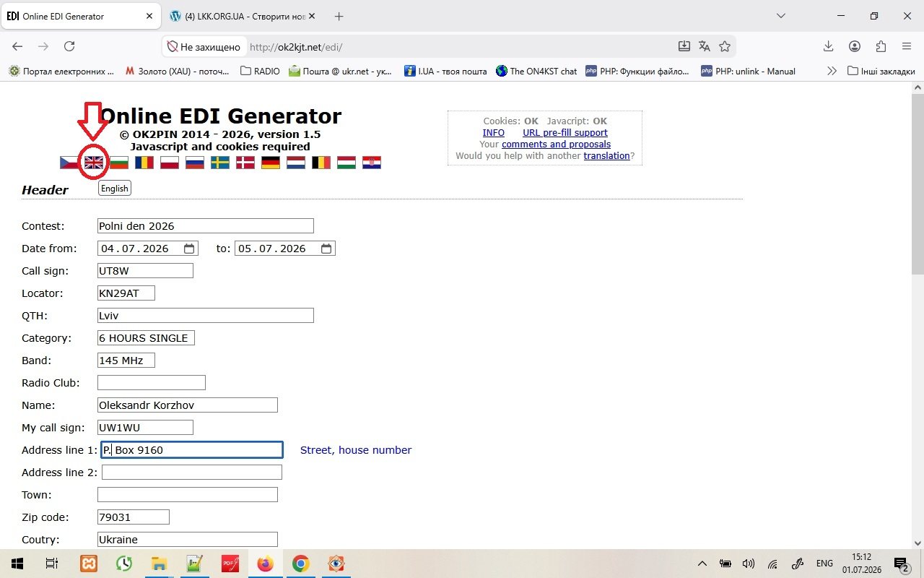
Task: Click the Band field '145 MHz'
Action: [x=126, y=361]
